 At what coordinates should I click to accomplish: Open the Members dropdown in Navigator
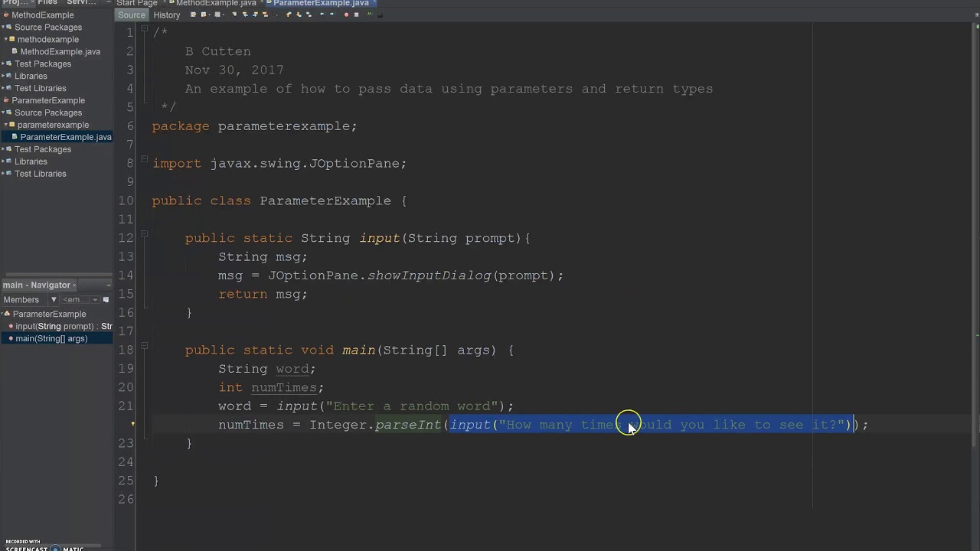pos(30,300)
